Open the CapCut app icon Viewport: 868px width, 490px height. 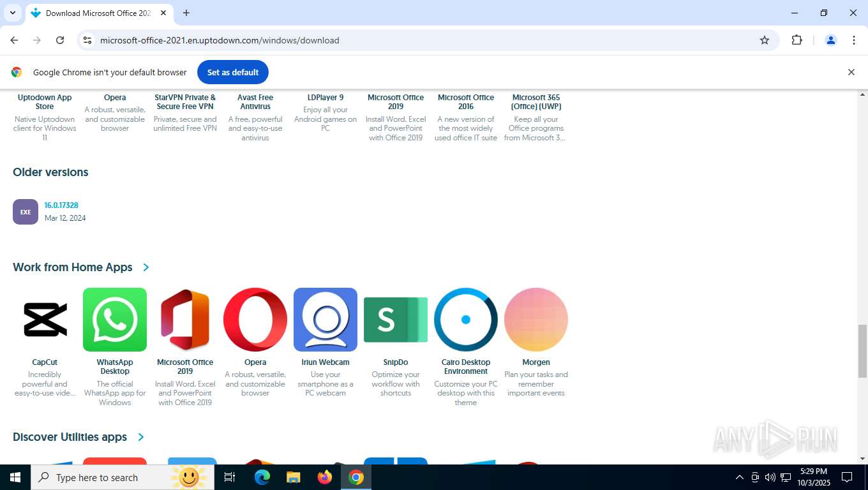pos(45,320)
